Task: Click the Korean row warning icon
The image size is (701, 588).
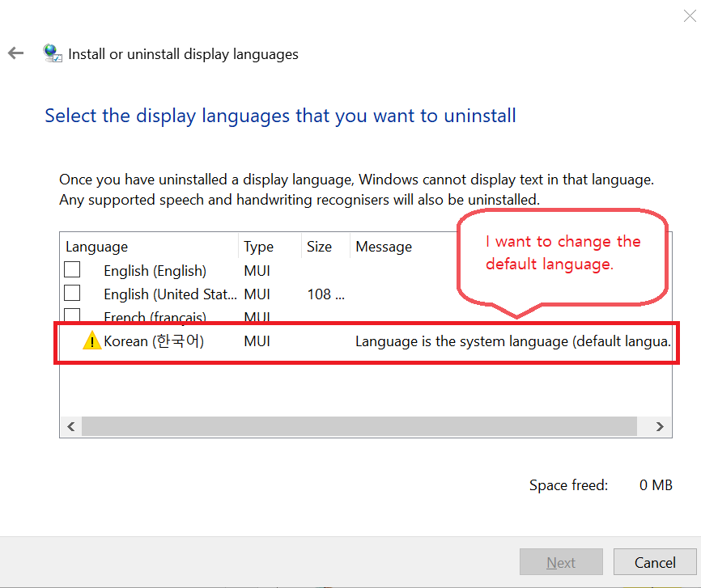Action: (x=92, y=341)
